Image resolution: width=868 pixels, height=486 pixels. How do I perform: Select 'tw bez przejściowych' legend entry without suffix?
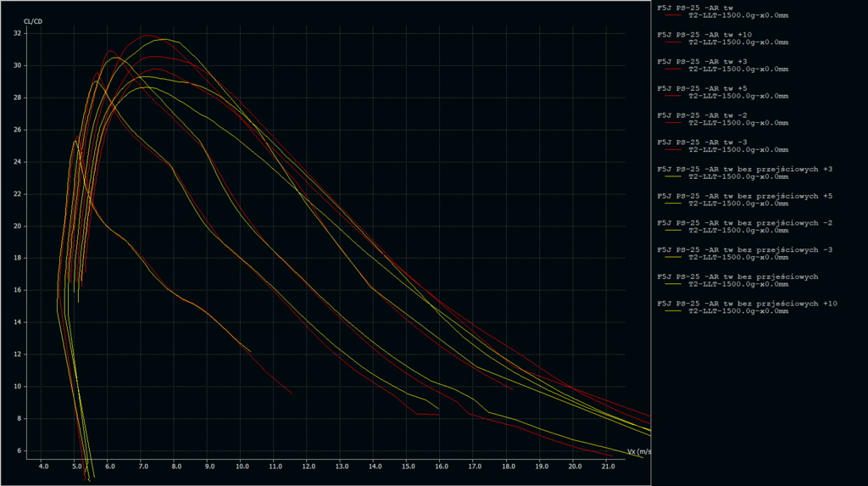tap(737, 277)
